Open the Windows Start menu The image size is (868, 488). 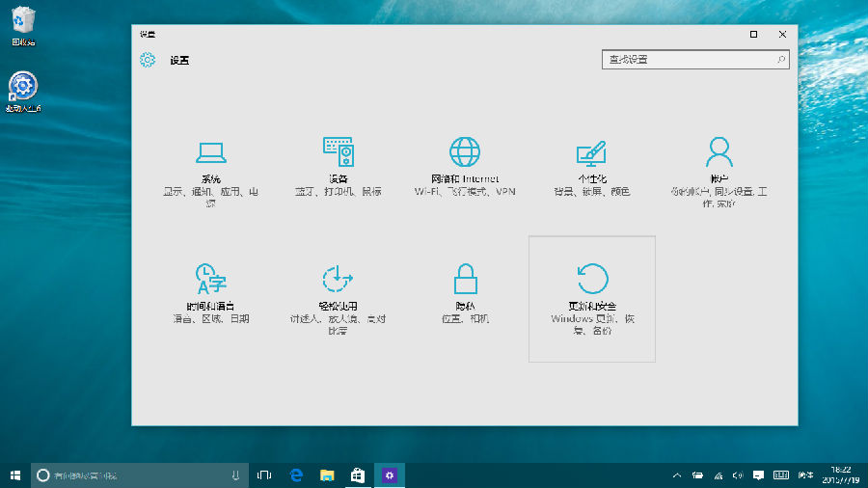(x=14, y=475)
